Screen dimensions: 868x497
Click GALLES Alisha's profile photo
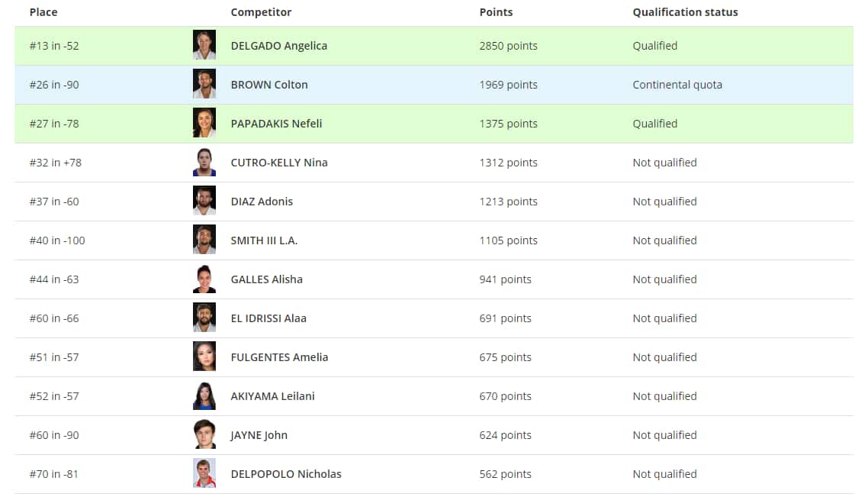pos(204,279)
